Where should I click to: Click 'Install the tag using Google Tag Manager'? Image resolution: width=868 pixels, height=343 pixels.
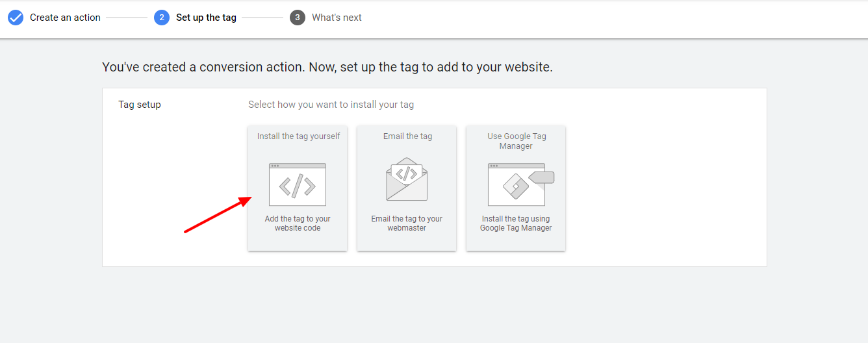[516, 223]
